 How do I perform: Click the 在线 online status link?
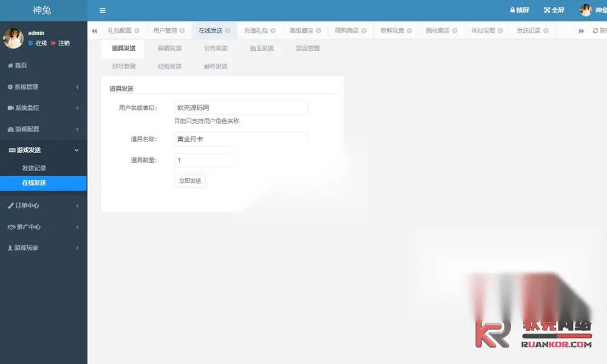tap(38, 43)
